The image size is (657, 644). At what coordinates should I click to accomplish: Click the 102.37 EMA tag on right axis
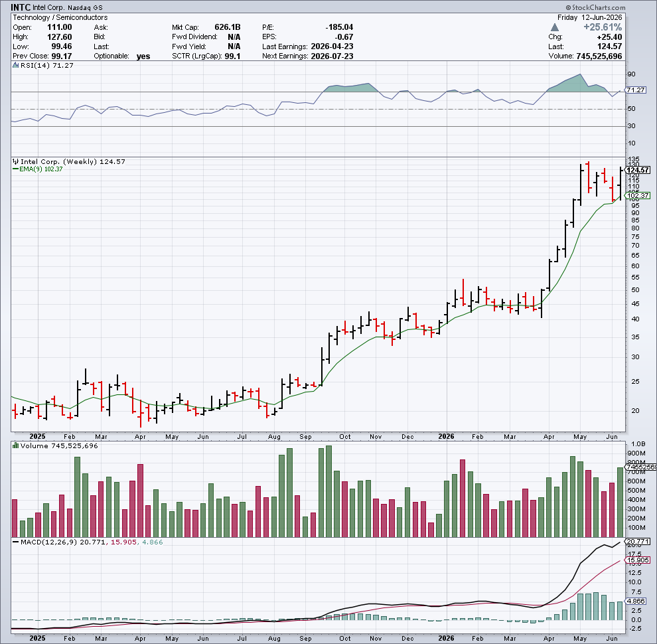tap(638, 195)
